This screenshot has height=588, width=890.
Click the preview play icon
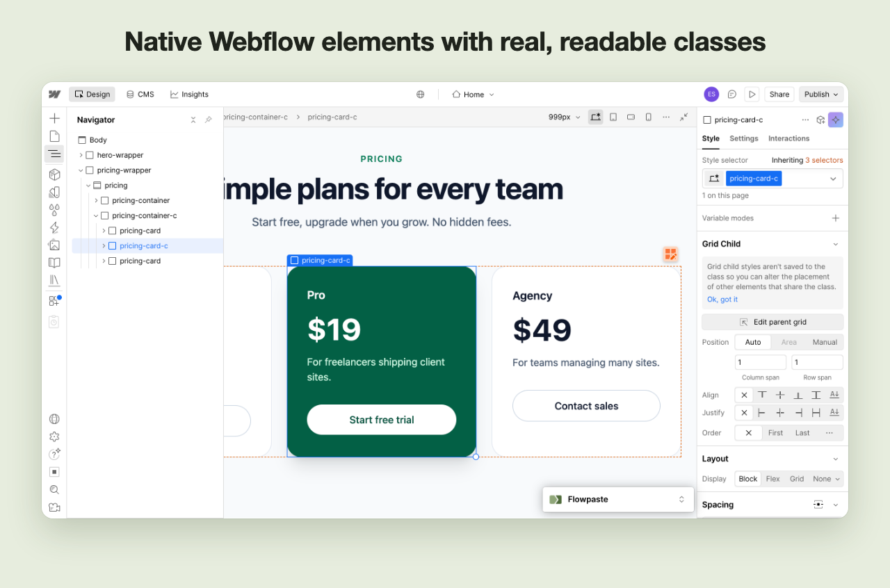coord(752,95)
